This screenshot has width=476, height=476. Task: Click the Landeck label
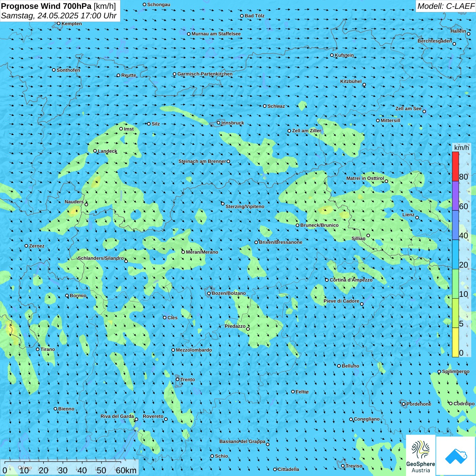[107, 151]
